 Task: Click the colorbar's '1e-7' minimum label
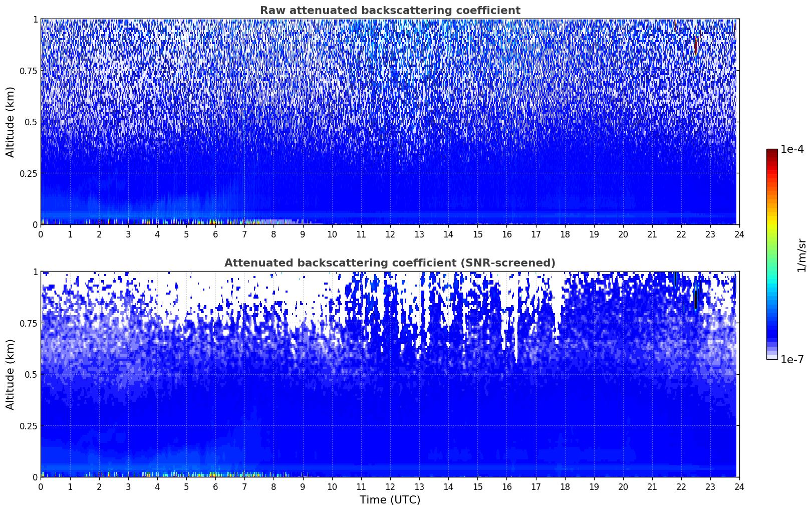click(792, 359)
